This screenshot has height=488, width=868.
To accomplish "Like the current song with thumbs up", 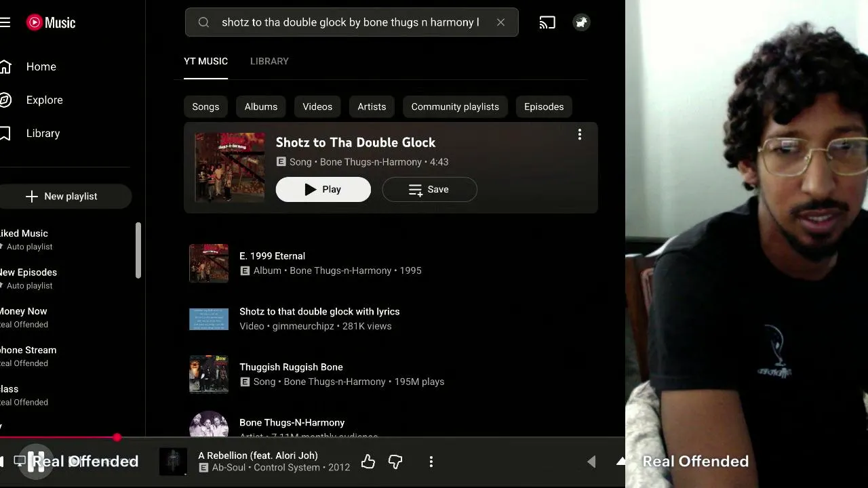I will (368, 462).
